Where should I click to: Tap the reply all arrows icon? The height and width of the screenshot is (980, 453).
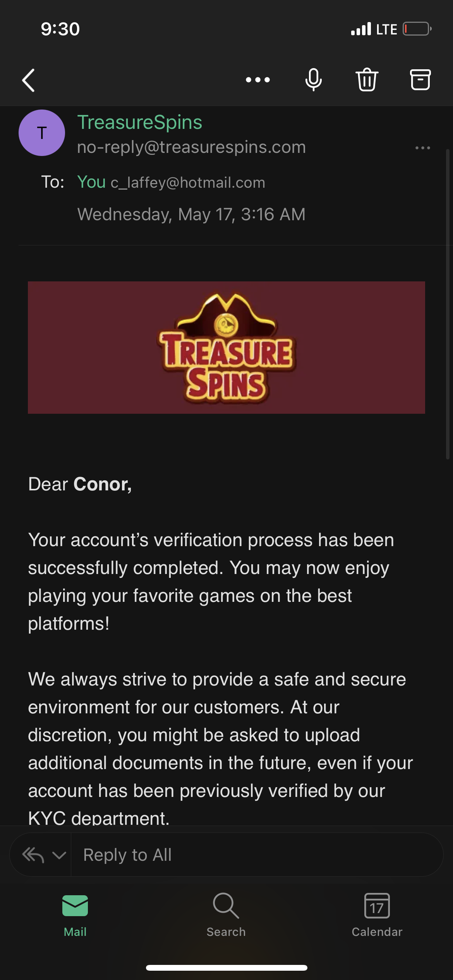point(33,855)
